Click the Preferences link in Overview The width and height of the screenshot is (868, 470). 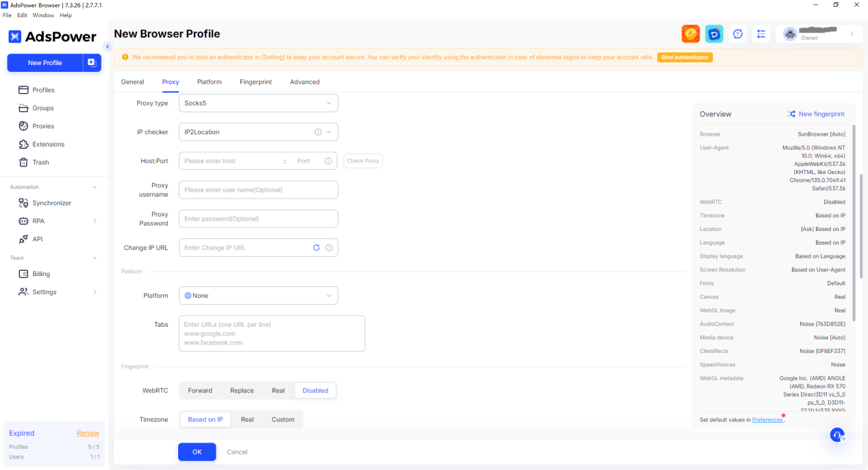coord(767,420)
